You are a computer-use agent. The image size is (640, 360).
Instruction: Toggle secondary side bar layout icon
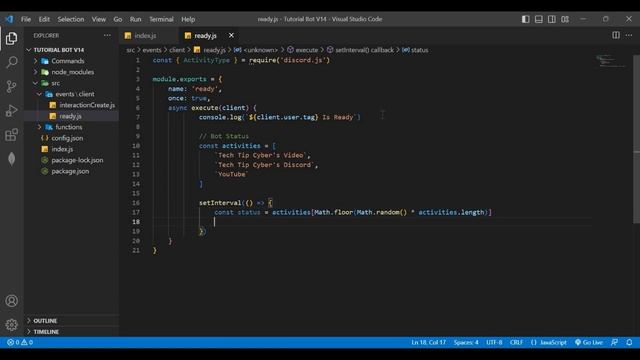point(552,19)
